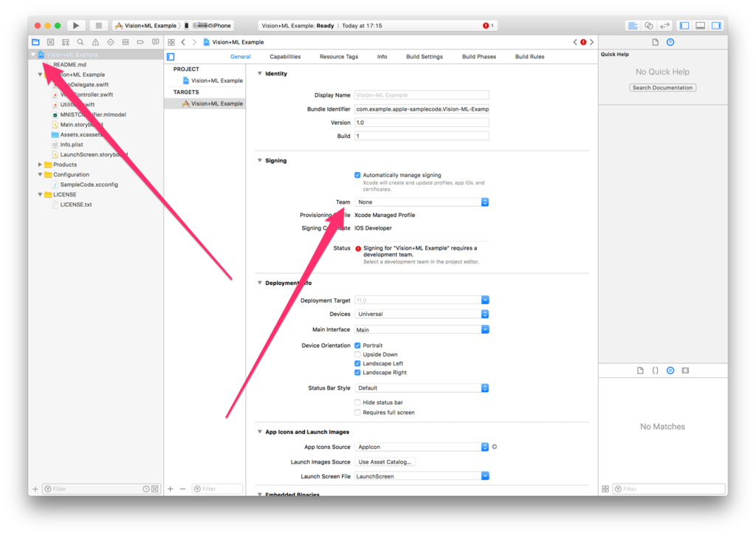The width and height of the screenshot is (756, 536).
Task: Switch to the Version editor
Action: (x=664, y=26)
